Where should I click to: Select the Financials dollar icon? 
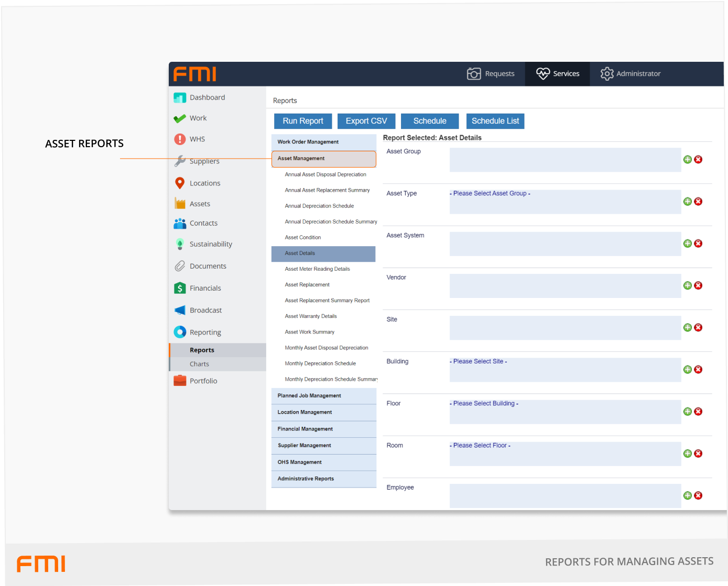tap(180, 289)
